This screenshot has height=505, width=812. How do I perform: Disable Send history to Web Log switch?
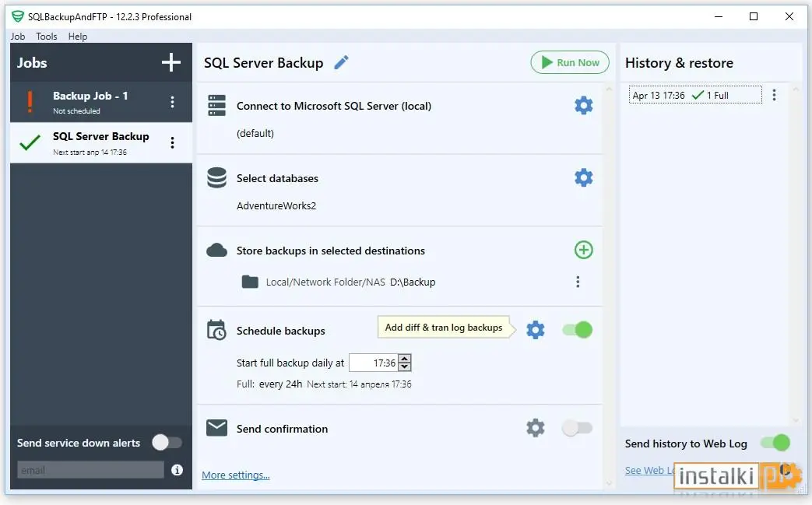coord(775,443)
